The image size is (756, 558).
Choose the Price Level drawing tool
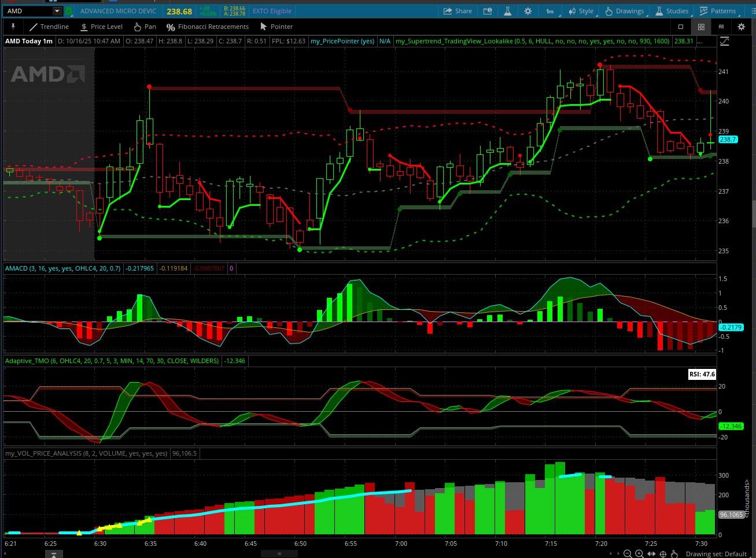click(101, 27)
